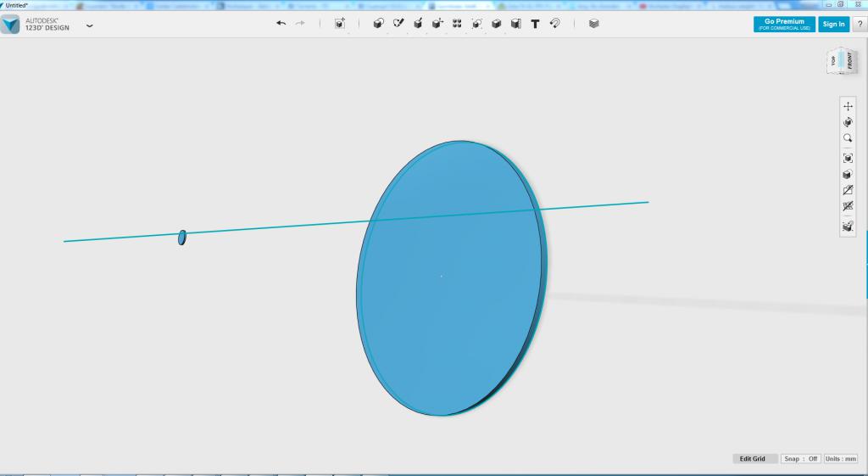The image size is (868, 476).
Task: Open the Units : mm selector
Action: pos(841,459)
